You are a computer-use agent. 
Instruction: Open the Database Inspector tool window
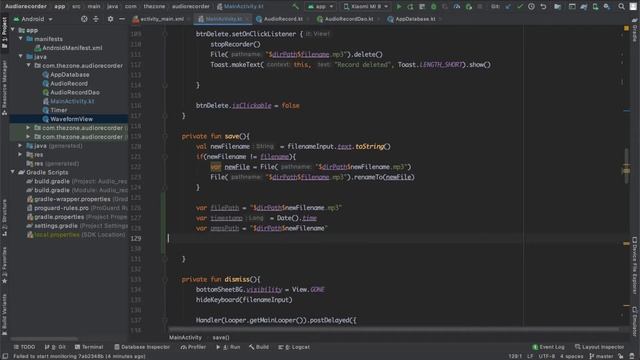point(142,347)
